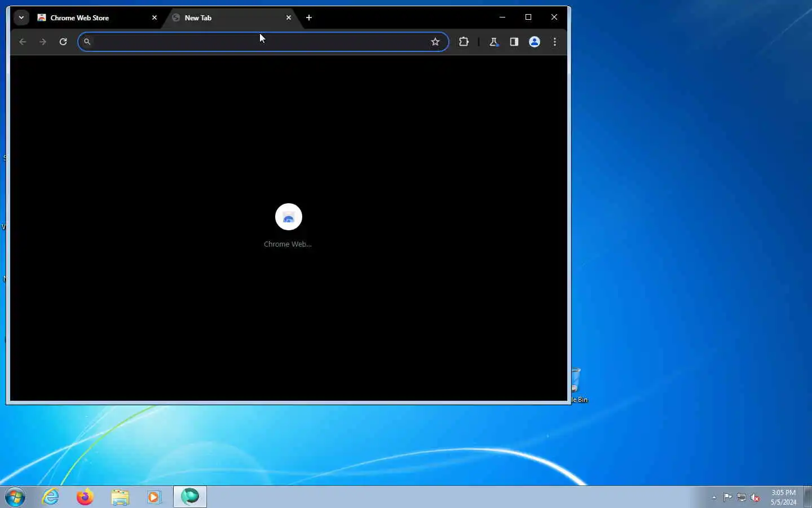Minimize the Chrome window

[502, 17]
